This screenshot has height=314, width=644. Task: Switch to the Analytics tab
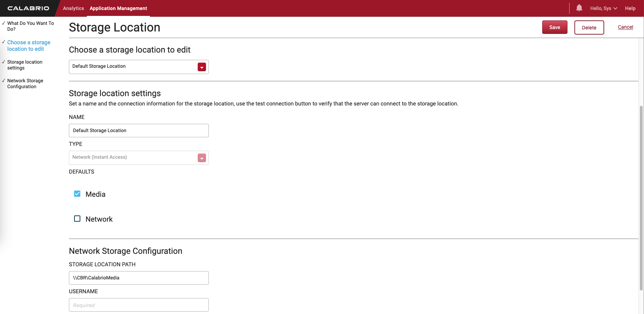click(x=73, y=8)
